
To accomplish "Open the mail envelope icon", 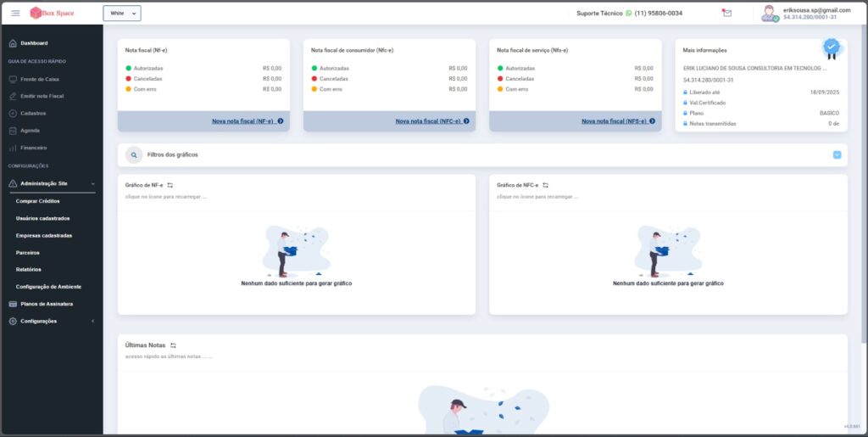I will [x=726, y=13].
